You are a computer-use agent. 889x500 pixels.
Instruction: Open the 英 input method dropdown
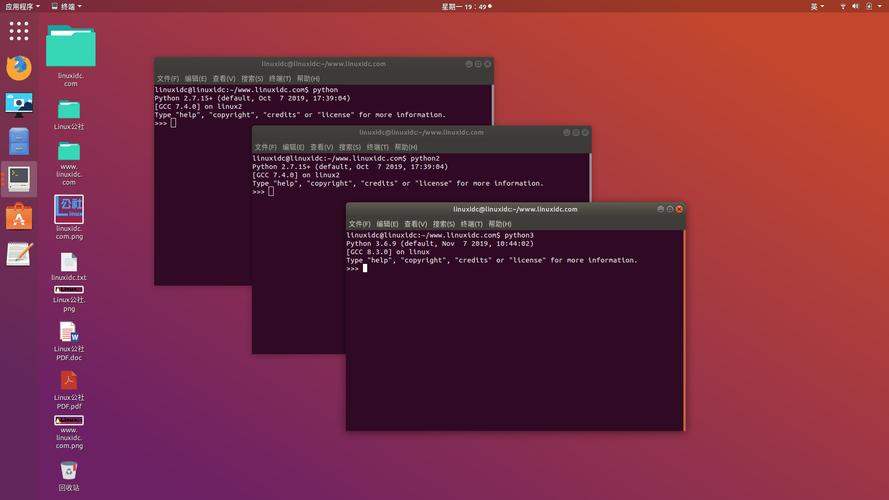click(x=818, y=6)
